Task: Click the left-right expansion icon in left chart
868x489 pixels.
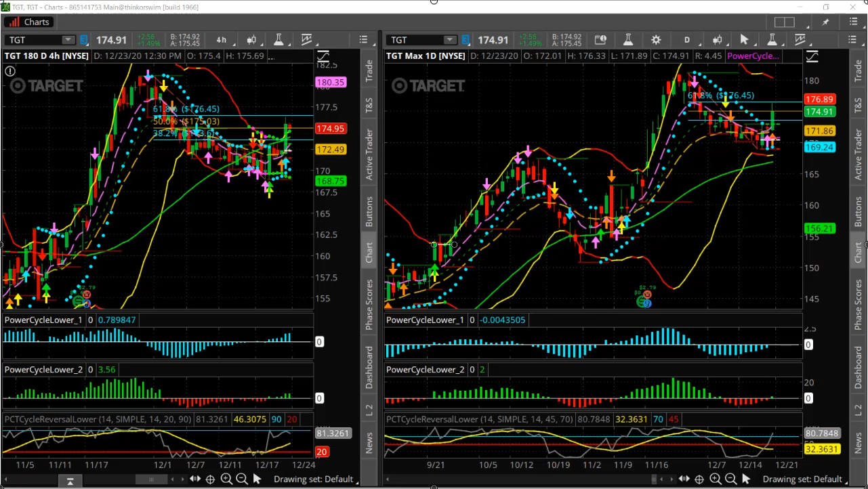Action: pos(195,479)
